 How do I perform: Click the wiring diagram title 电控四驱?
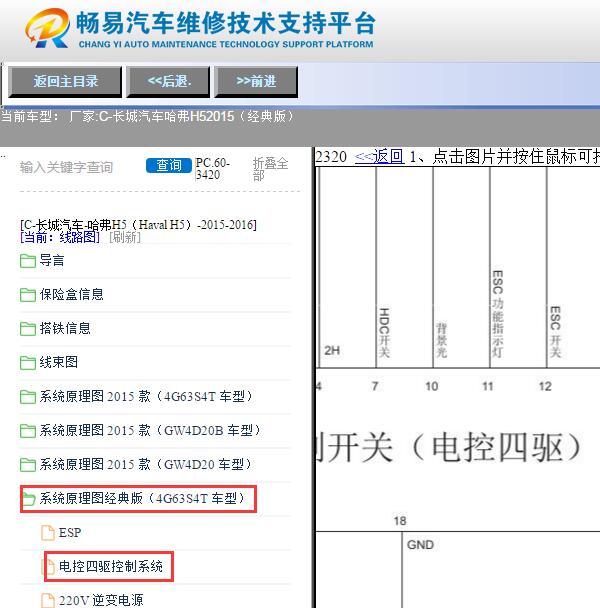click(450, 447)
